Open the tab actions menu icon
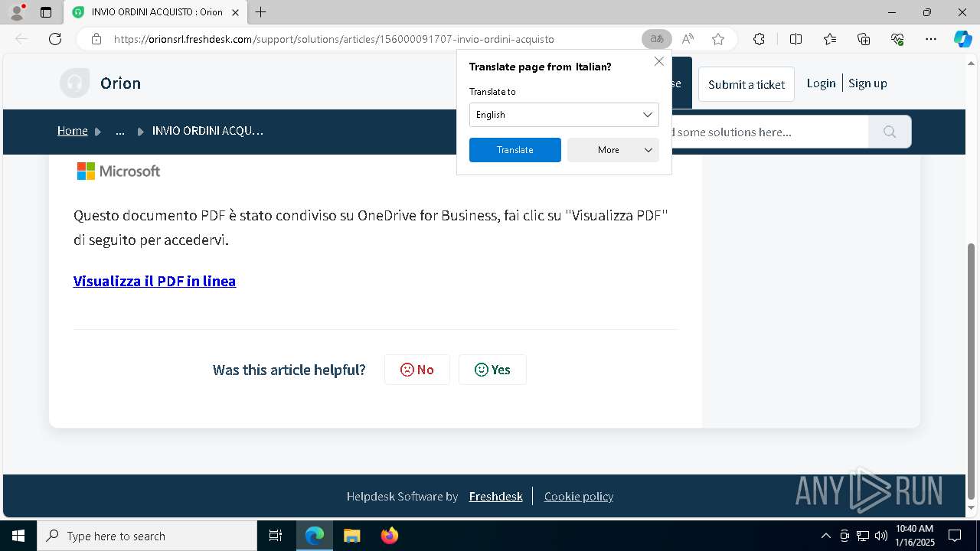This screenshot has height=551, width=980. pos(46,12)
